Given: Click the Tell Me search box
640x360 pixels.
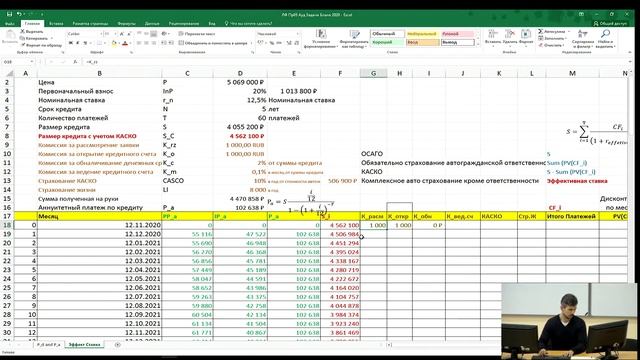Looking at the screenshot, I should point(248,24).
